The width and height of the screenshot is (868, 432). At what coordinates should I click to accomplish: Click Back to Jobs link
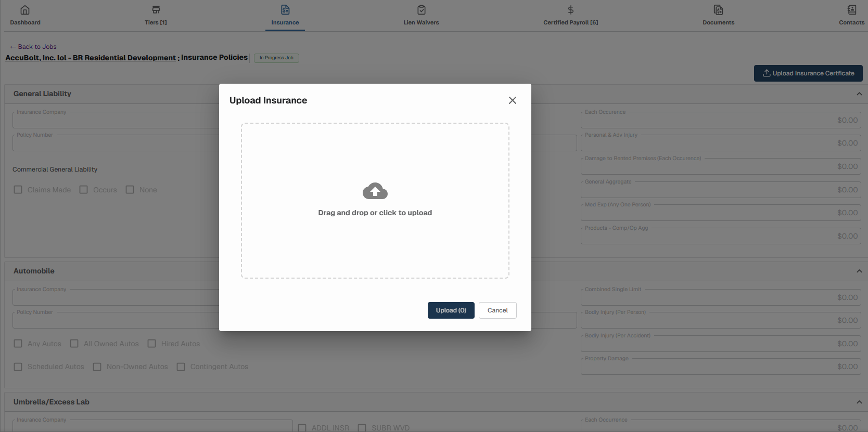pos(33,47)
